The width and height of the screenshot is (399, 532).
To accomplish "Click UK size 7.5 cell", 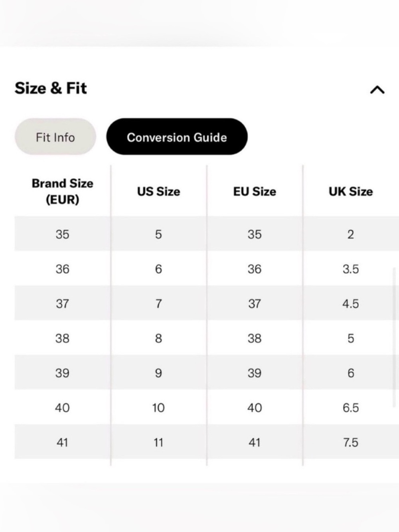I will (x=351, y=442).
